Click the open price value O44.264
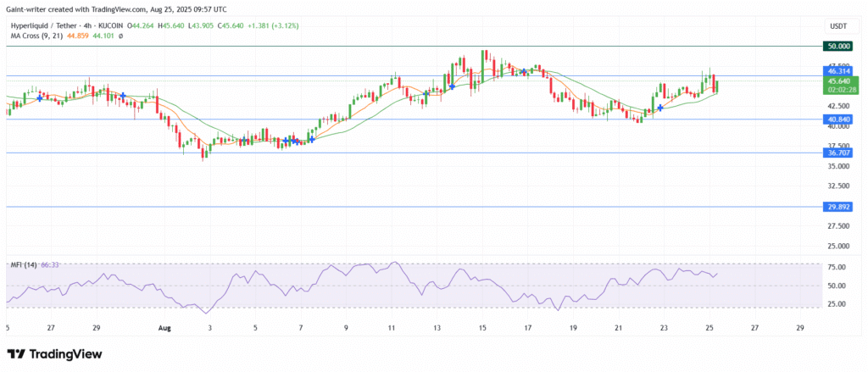The image size is (868, 372). (142, 26)
